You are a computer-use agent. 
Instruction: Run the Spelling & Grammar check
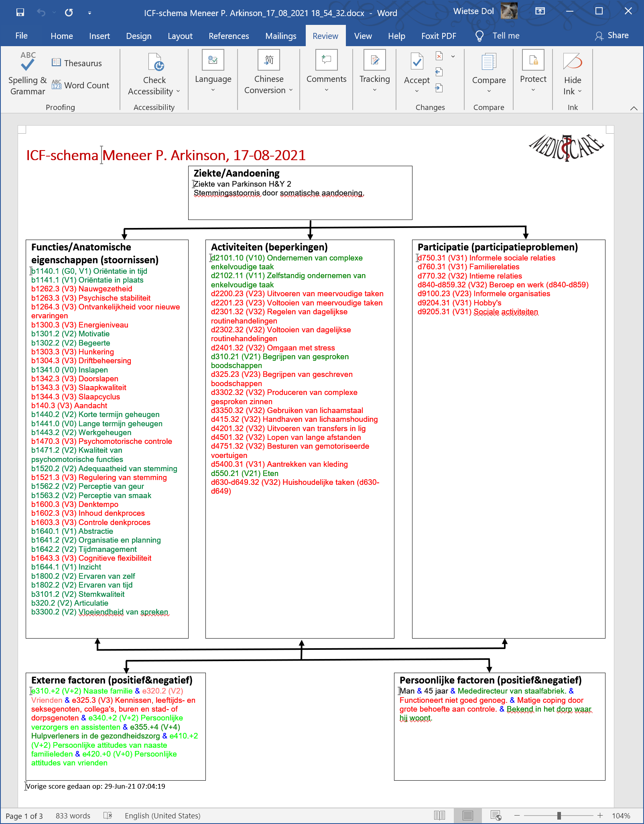pos(26,73)
